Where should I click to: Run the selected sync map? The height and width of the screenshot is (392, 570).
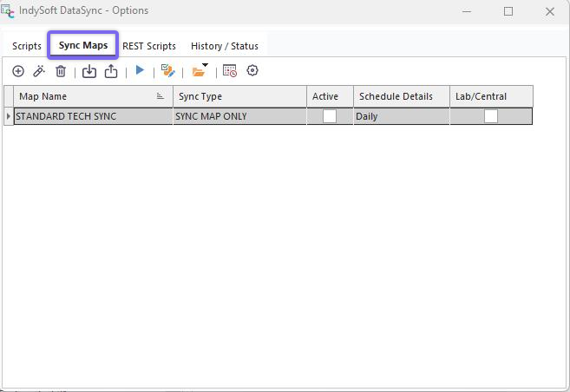click(140, 71)
